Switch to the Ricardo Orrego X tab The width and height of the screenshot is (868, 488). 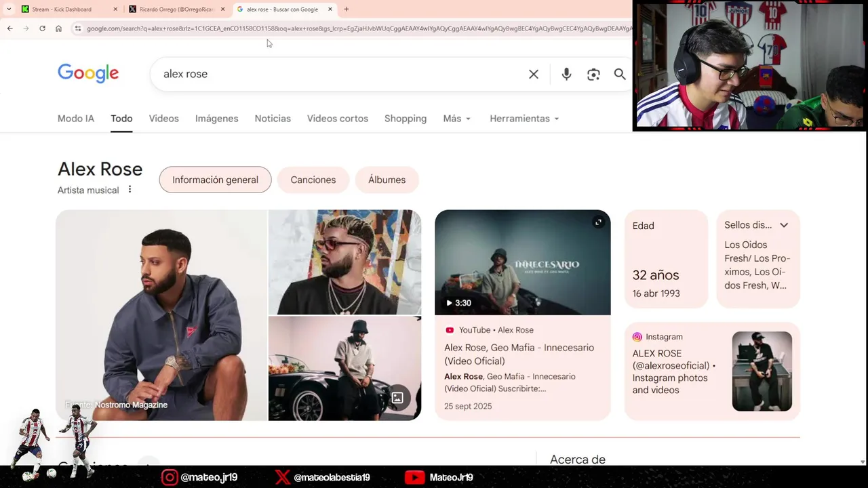click(176, 9)
